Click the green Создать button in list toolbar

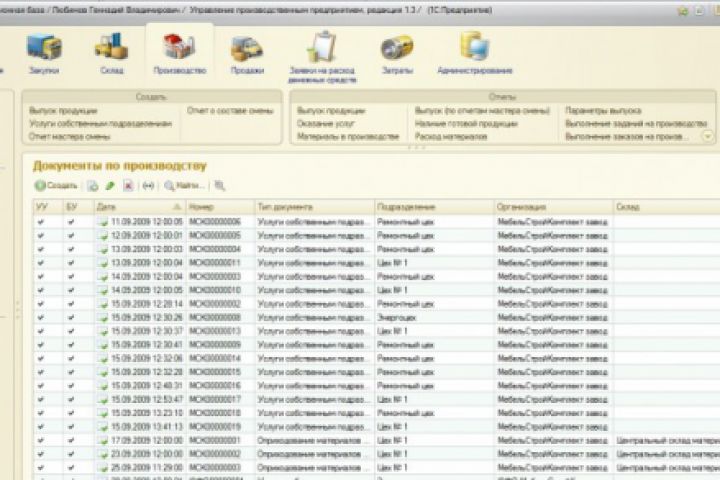pos(56,186)
